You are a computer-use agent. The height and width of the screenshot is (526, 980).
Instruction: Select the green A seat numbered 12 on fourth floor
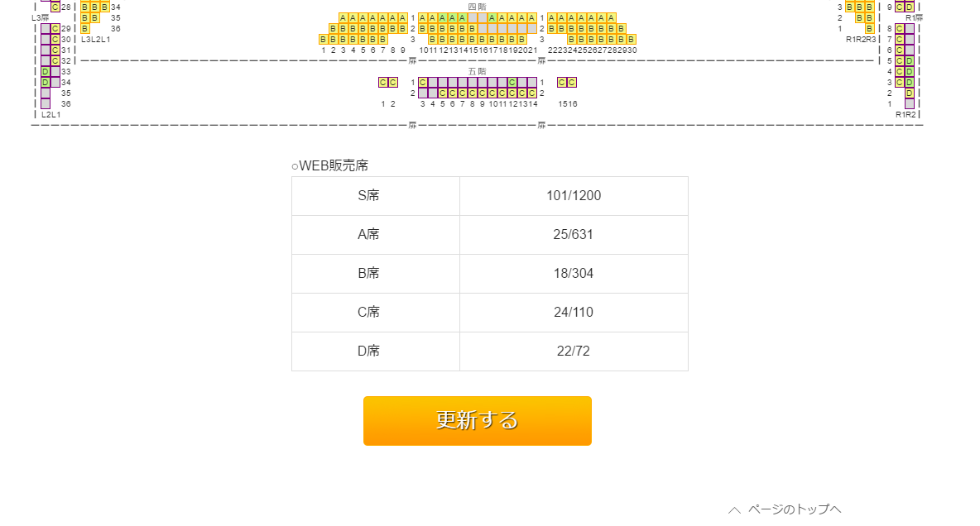click(444, 17)
